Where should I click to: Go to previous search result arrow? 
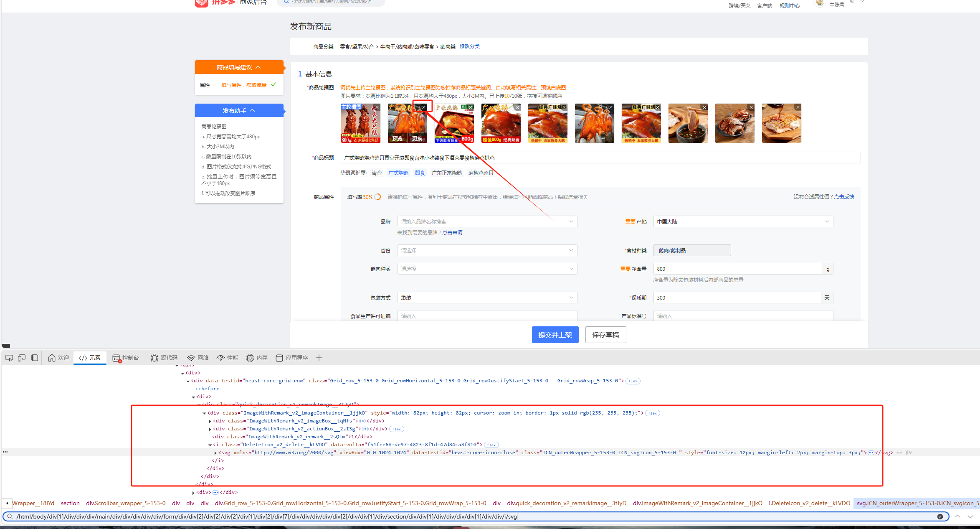(957, 516)
